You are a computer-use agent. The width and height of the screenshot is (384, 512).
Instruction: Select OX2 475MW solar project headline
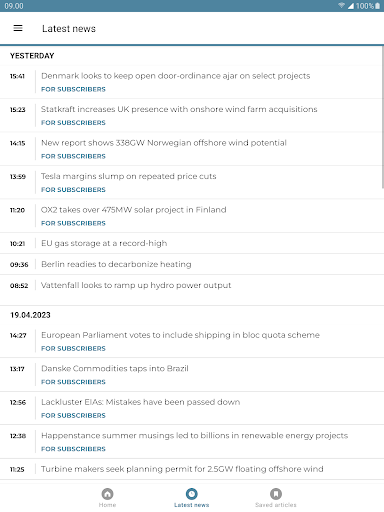(134, 210)
